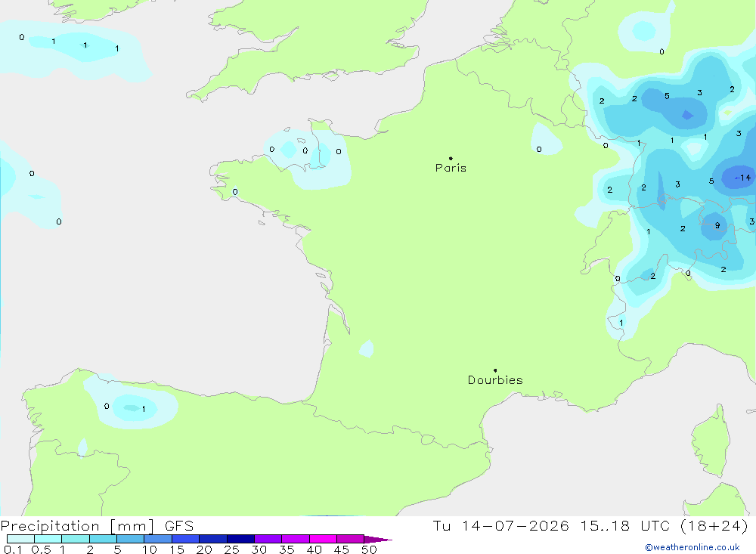
Task: Click the 9 mm precipitation value
Action: tap(717, 225)
